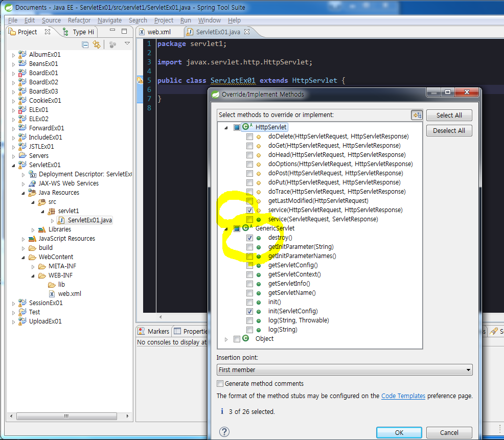Toggle Link with Editor icon in Project panel

(x=97, y=44)
